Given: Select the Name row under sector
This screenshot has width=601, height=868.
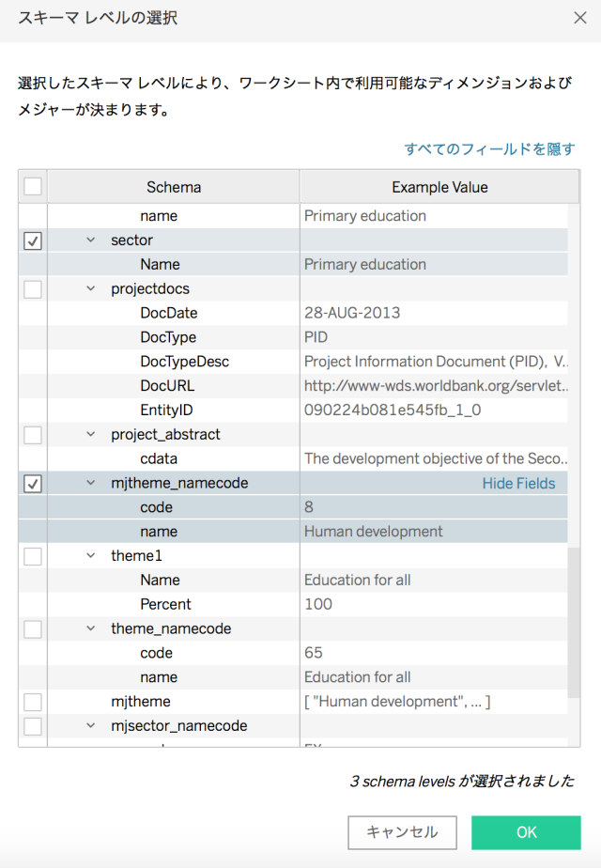Looking at the screenshot, I should coord(293,265).
